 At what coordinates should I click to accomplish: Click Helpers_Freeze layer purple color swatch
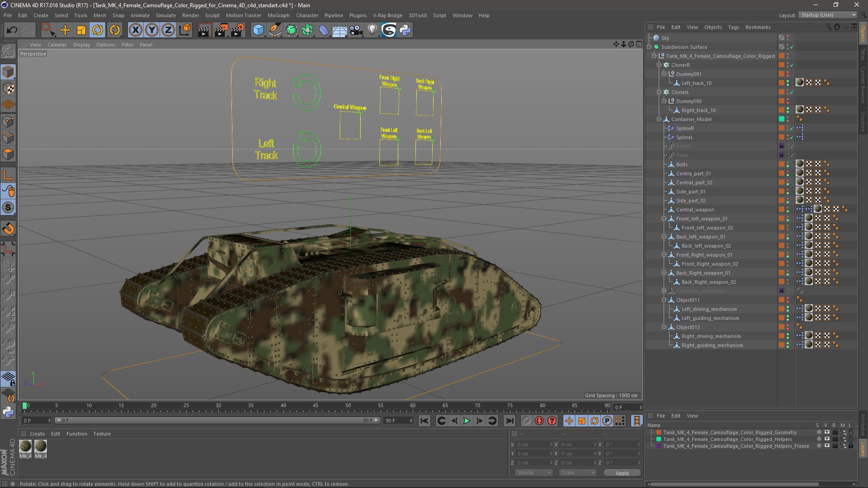point(659,446)
